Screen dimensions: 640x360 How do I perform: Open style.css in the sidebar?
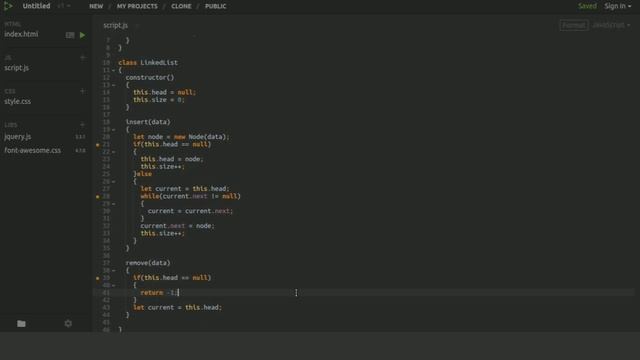coord(18,101)
